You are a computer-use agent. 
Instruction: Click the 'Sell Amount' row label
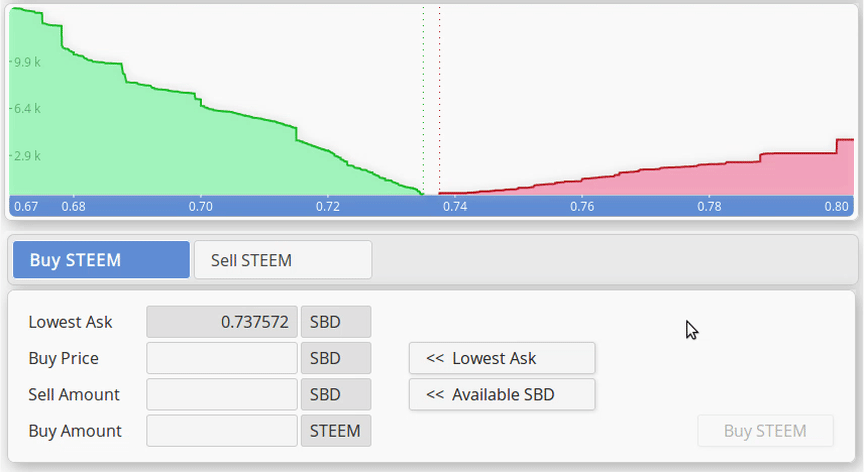click(74, 394)
